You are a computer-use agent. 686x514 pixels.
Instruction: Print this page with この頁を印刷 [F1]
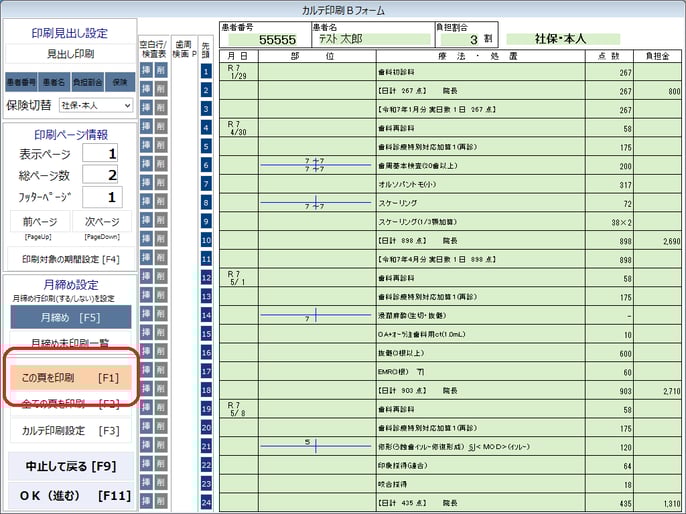pyautogui.click(x=70, y=377)
